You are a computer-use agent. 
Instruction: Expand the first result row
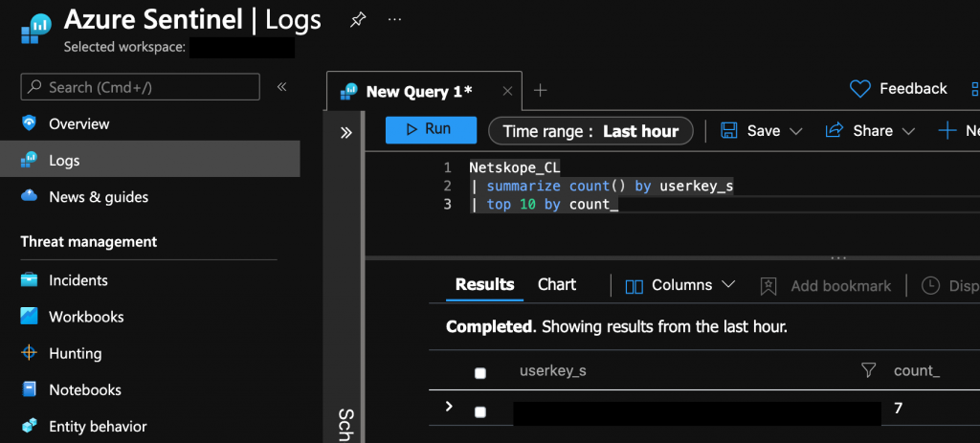[x=448, y=407]
